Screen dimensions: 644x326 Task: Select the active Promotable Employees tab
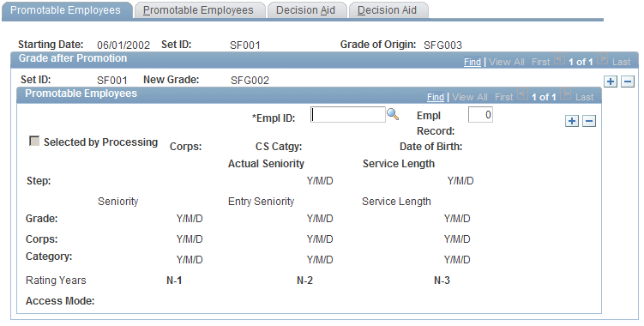(x=66, y=10)
